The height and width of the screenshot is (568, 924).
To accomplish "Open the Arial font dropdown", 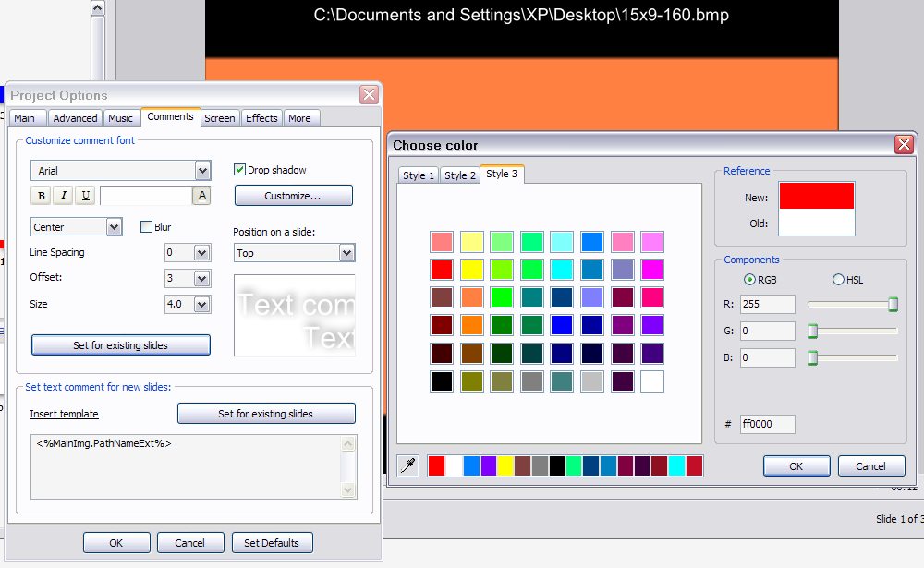I will (x=202, y=171).
